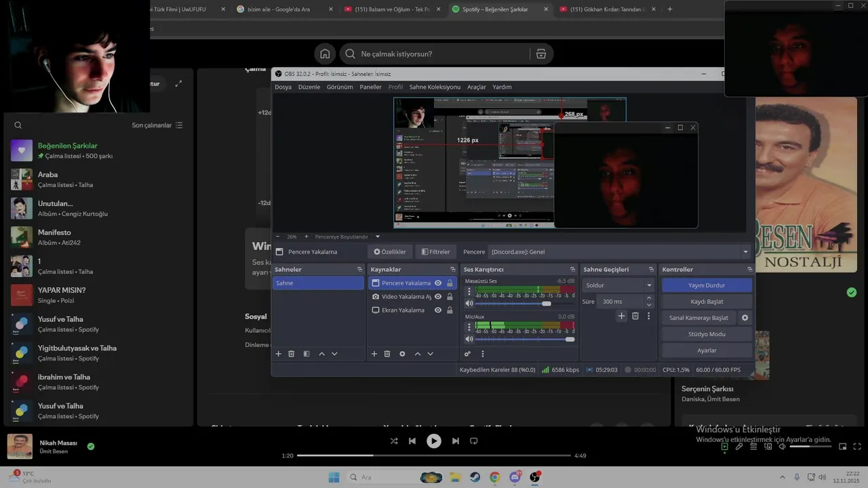
Task: Click Sanal Kamerayı Başlat button
Action: 698,317
